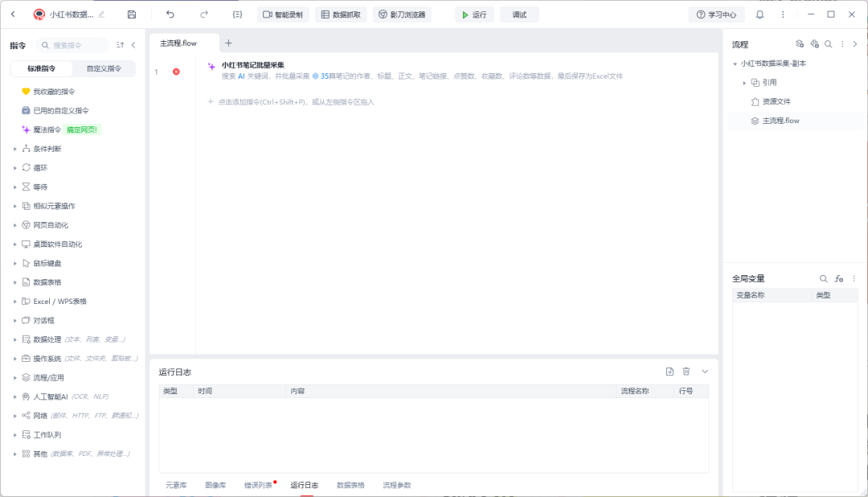Clear the run log with the trash icon
868x497 pixels.
click(x=686, y=372)
